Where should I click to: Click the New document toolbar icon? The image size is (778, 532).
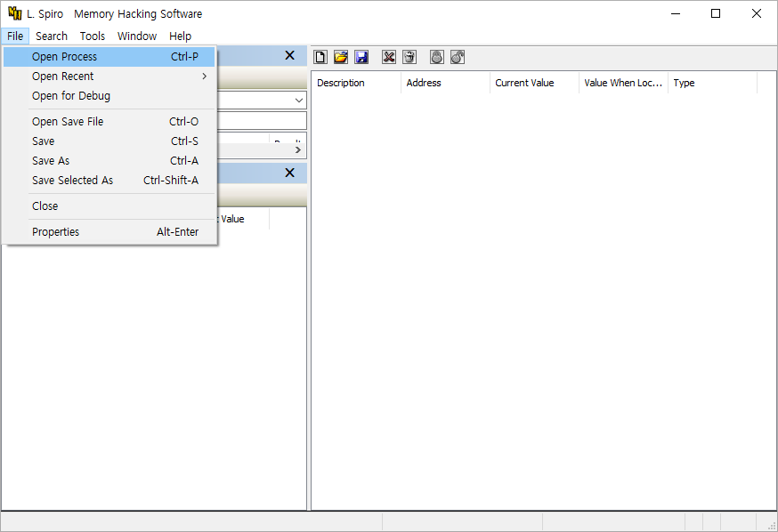[x=320, y=57]
